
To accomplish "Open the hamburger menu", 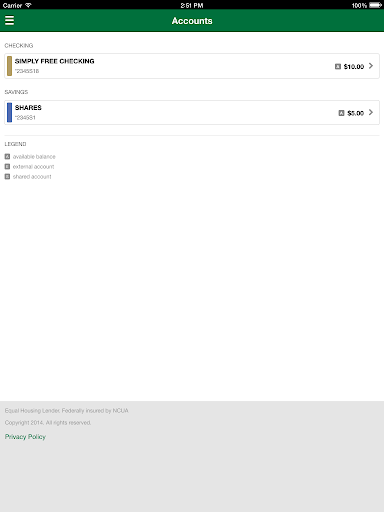I will point(9,20).
